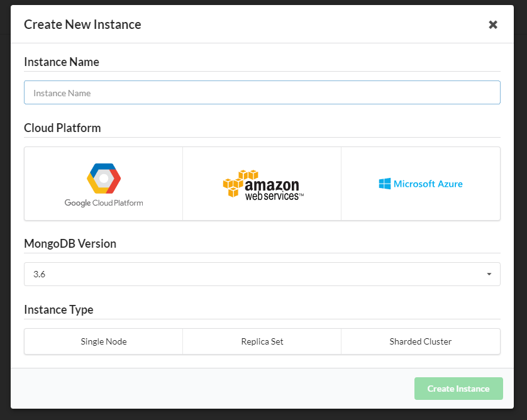This screenshot has height=420, width=527.
Task: Open the MongoDB Version dropdown
Action: pos(262,274)
